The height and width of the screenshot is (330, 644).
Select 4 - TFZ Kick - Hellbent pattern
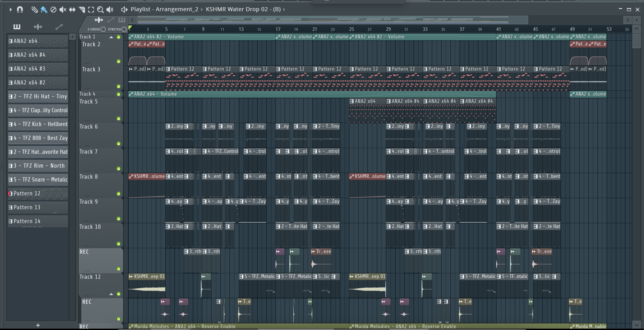pos(38,124)
